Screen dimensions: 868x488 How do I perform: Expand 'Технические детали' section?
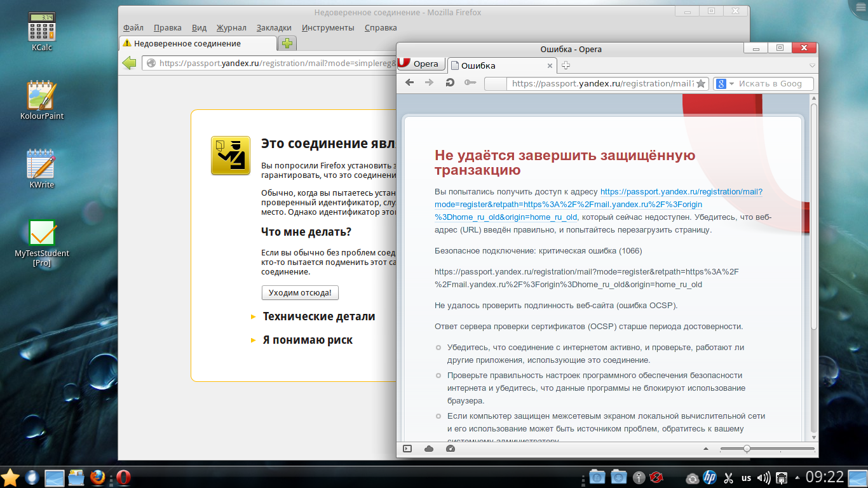coord(318,316)
